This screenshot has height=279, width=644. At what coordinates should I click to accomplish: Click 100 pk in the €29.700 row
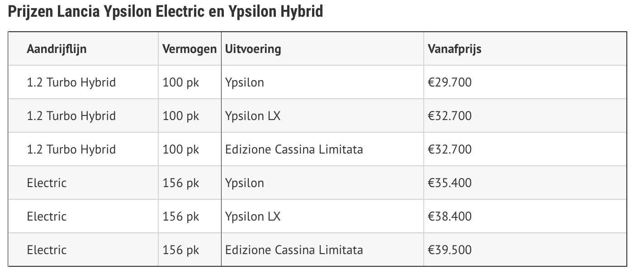point(181,82)
